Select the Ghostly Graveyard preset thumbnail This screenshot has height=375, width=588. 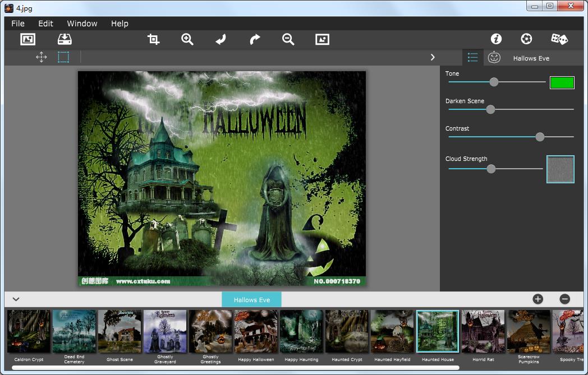tap(165, 331)
